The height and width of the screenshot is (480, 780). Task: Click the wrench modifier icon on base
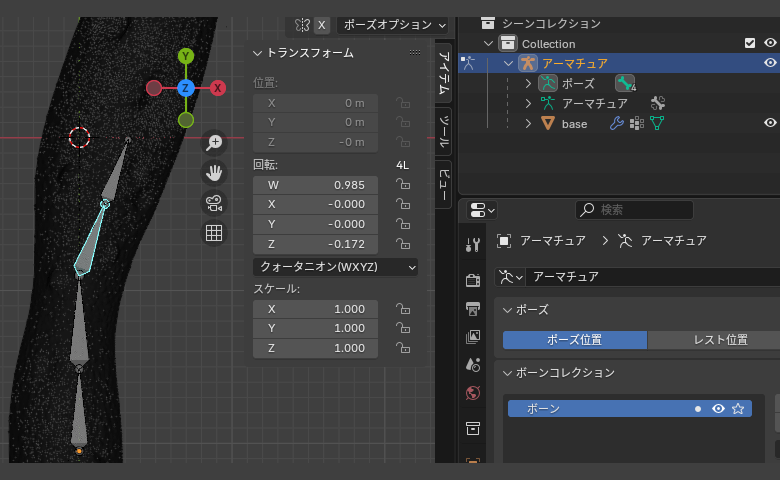click(x=616, y=123)
